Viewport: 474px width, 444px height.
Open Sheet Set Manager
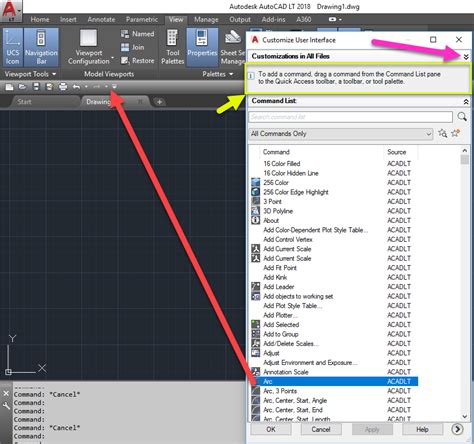(233, 47)
